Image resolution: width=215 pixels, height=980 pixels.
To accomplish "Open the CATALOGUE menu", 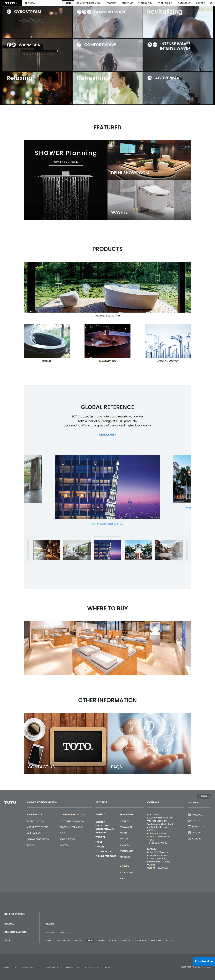I will [x=184, y=3].
